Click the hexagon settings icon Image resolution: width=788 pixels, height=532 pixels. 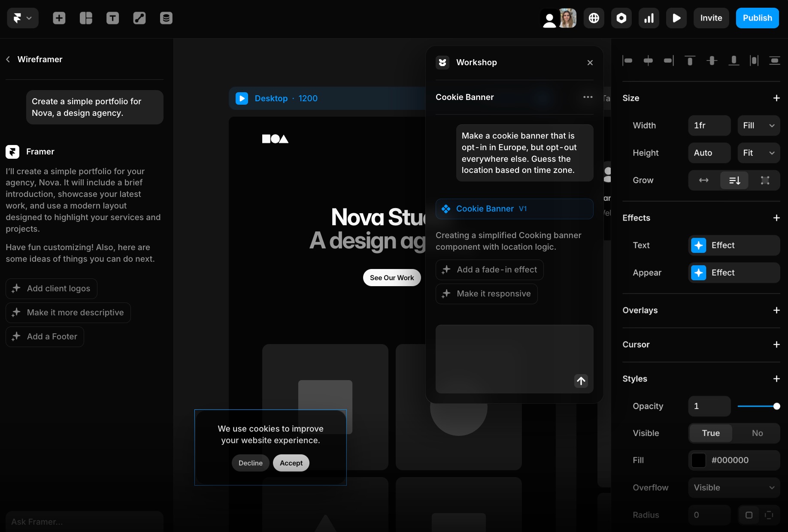point(621,18)
